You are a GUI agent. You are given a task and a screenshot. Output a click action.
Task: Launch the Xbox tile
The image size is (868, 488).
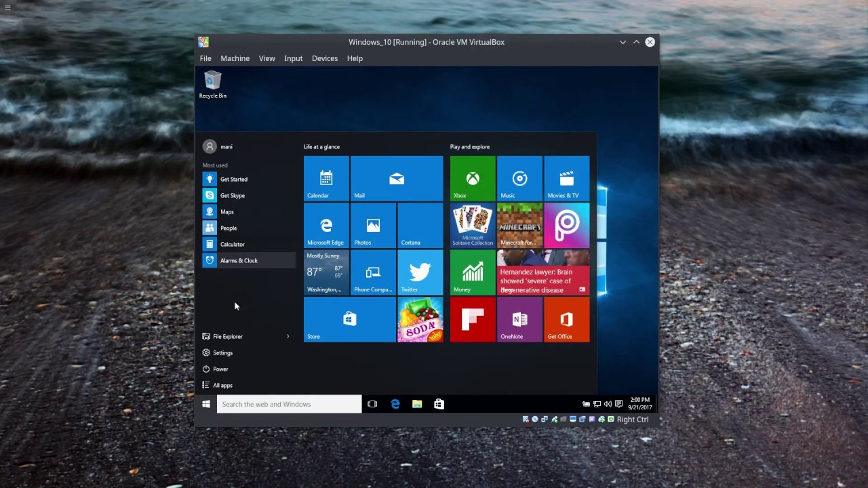tap(473, 178)
